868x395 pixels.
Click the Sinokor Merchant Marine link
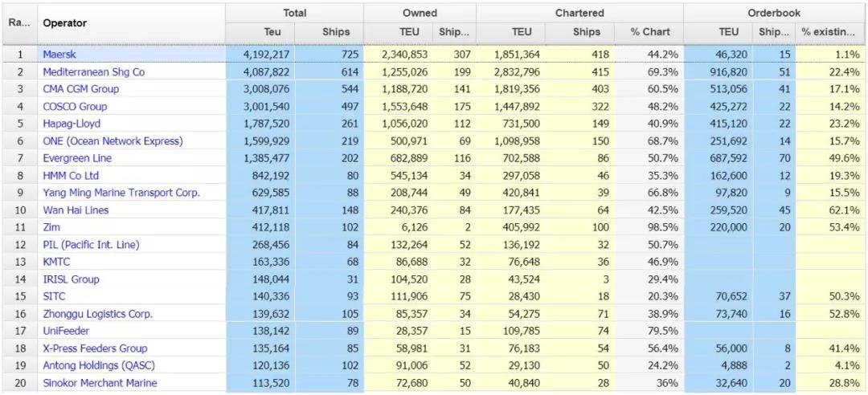pos(100,383)
